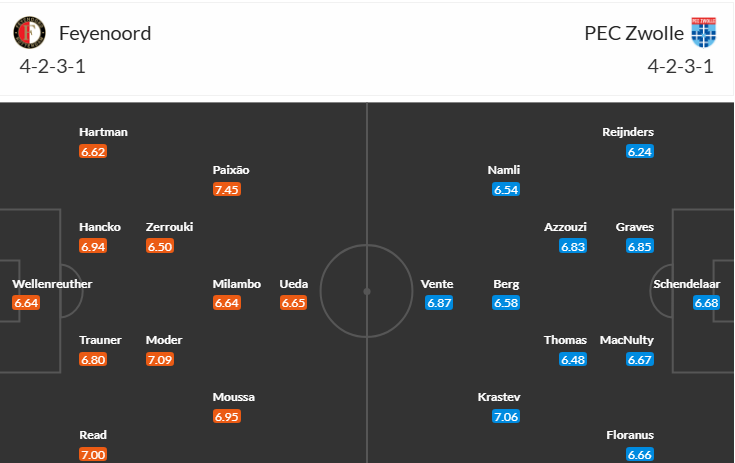The width and height of the screenshot is (735, 463).
Task: Click Milambo's 6.64 rating badge
Action: [227, 303]
